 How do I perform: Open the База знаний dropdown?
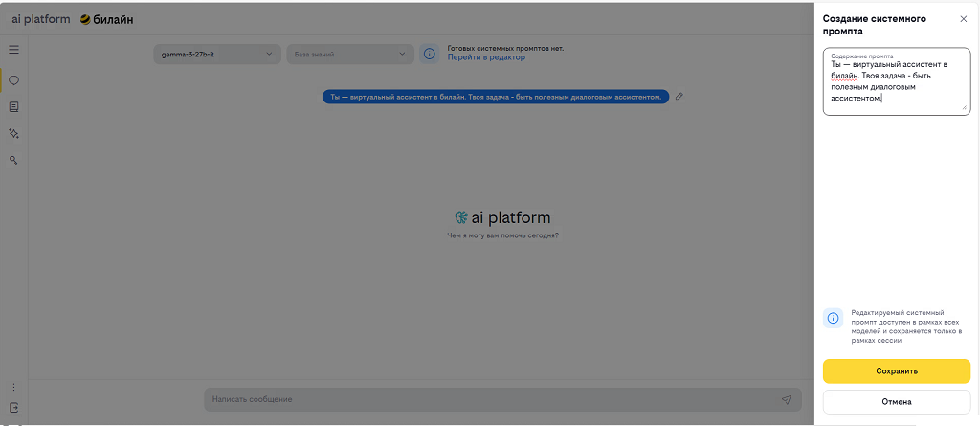350,54
